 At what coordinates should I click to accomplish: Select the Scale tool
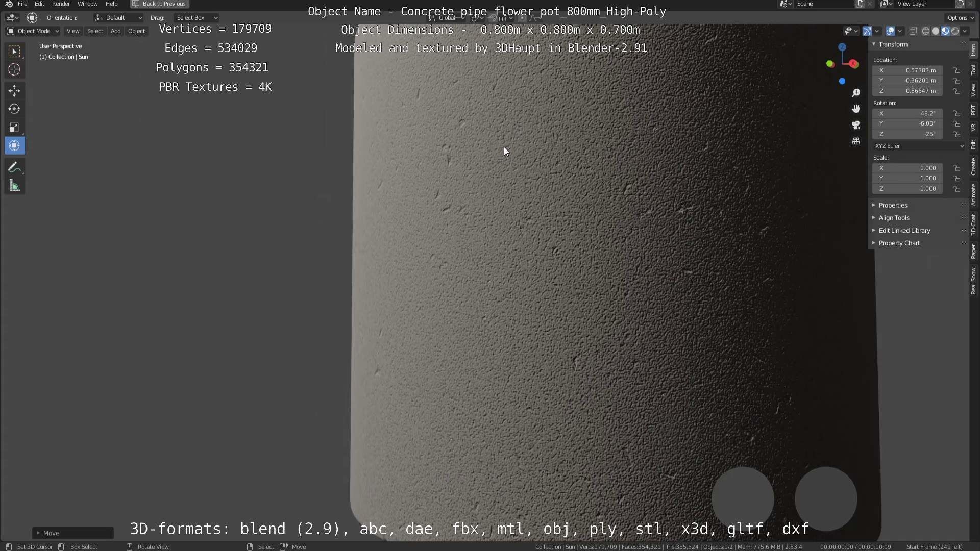pos(14,128)
